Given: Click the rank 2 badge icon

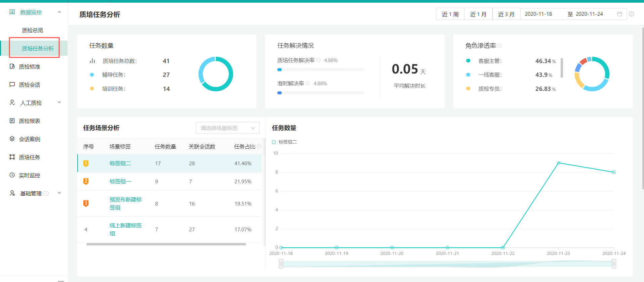Looking at the screenshot, I should pyautogui.click(x=86, y=182).
